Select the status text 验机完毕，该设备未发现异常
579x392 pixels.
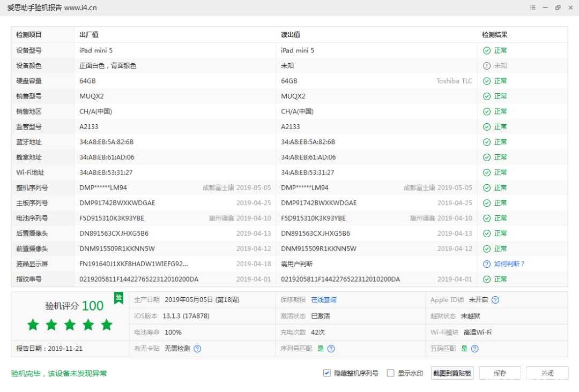59,373
